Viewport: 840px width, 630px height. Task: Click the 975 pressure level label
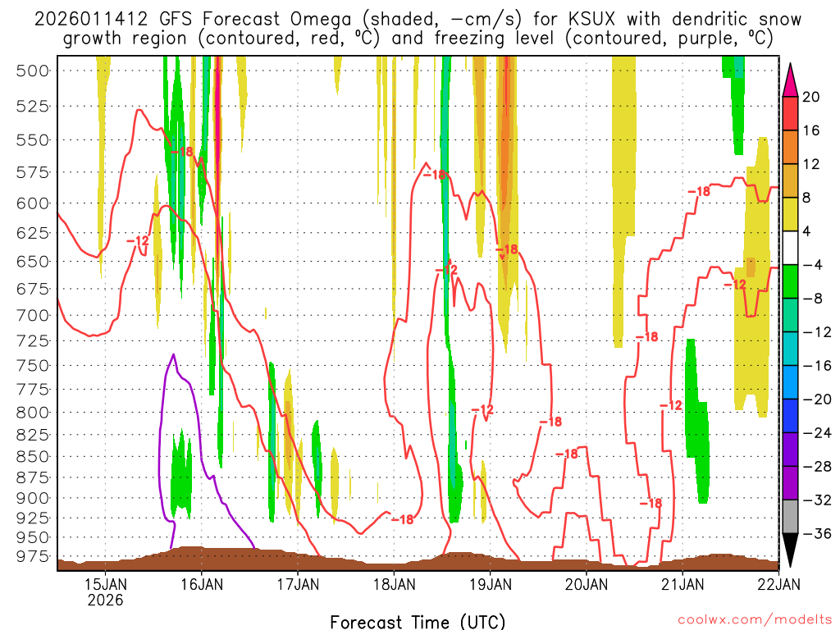(33, 557)
